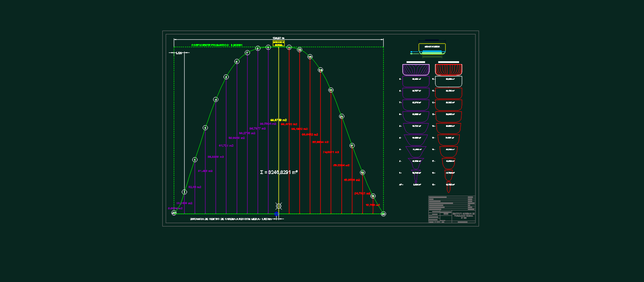The width and height of the screenshot is (644, 282).
Task: Click the COEFICIENTE PRISMATICO green label
Action: click(x=217, y=45)
